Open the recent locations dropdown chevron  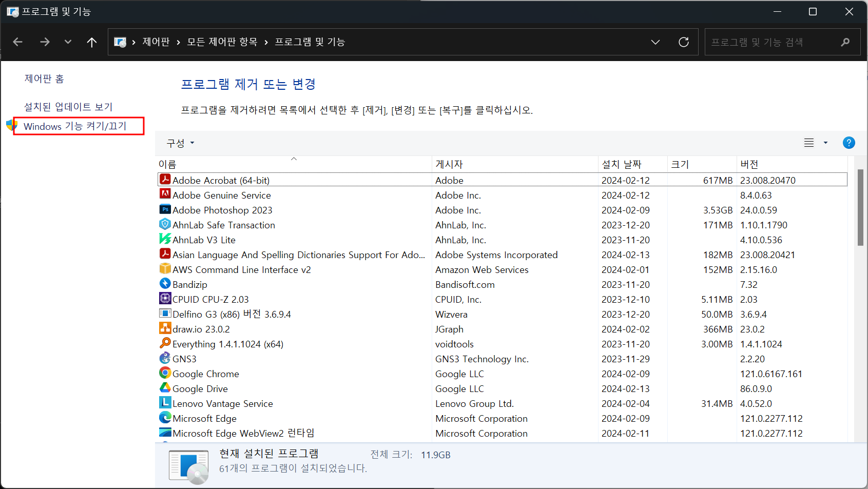[x=68, y=42]
